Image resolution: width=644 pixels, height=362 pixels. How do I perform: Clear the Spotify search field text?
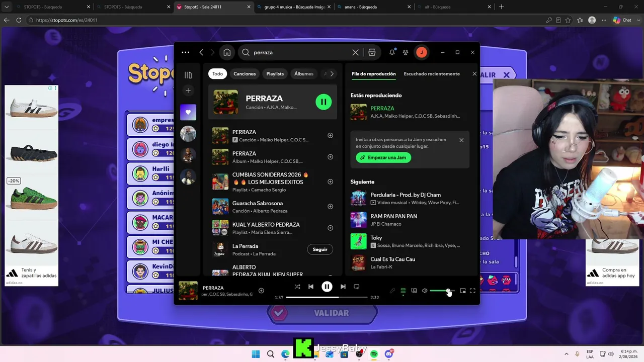tap(356, 52)
